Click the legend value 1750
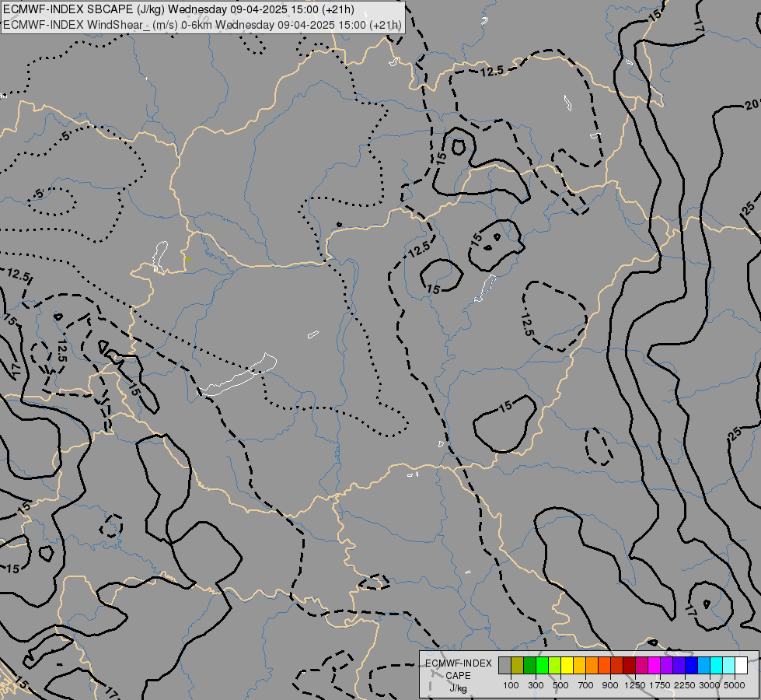 pyautogui.click(x=660, y=685)
